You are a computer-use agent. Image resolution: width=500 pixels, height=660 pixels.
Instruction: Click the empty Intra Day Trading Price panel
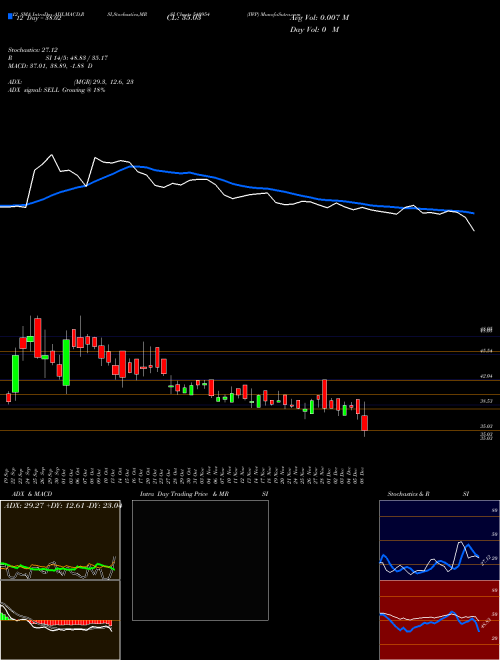coord(200,560)
